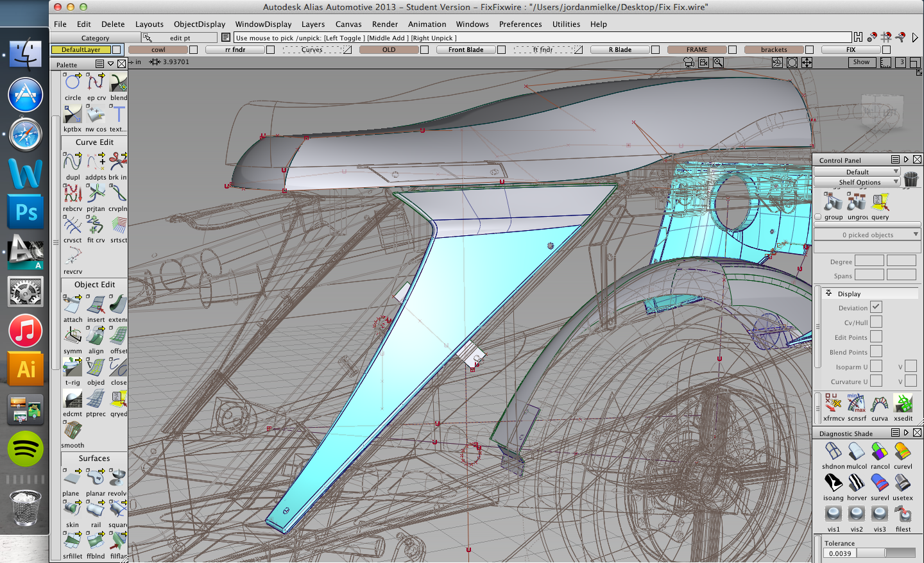Select the circle curve tool
924x563 pixels.
73,83
